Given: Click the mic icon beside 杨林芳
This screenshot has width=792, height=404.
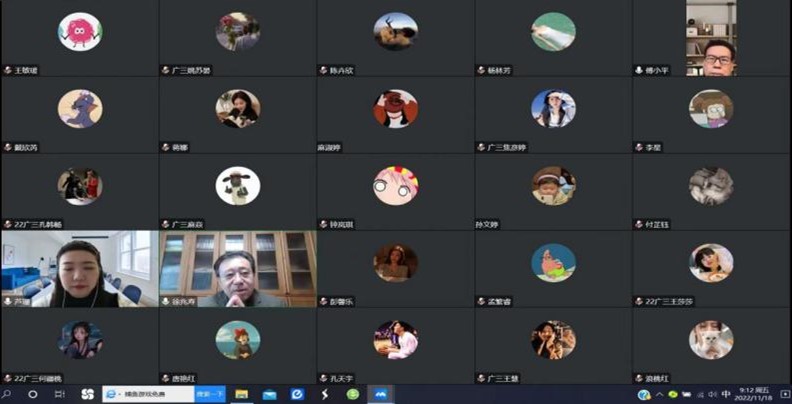Looking at the screenshot, I should [482, 70].
